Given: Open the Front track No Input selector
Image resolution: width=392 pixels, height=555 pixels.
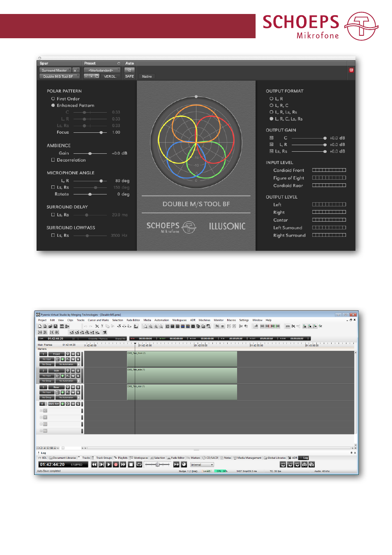Looking at the screenshot, I should coord(47,359).
